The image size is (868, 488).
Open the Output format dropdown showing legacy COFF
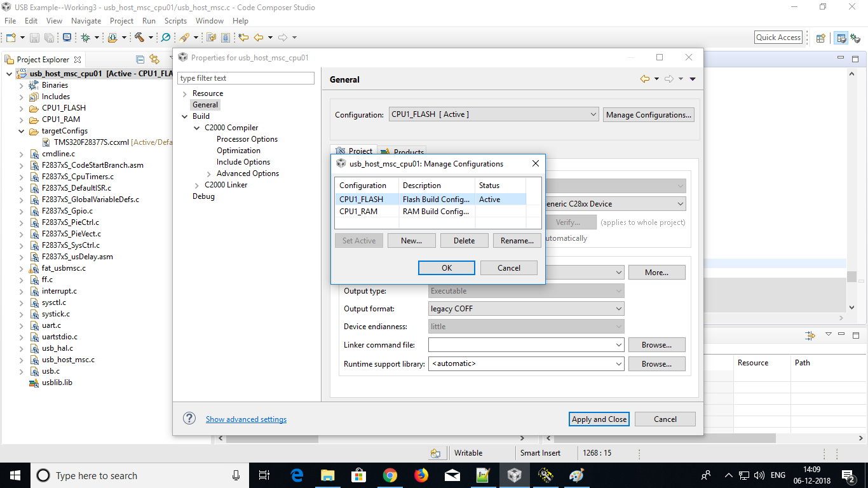click(x=526, y=309)
